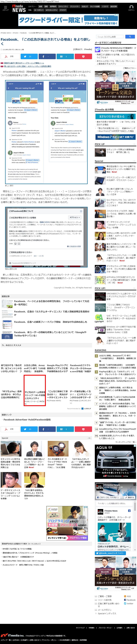The width and height of the screenshot is (137, 644).
Task: Select the 連載 category in header
Action: pos(46,6)
